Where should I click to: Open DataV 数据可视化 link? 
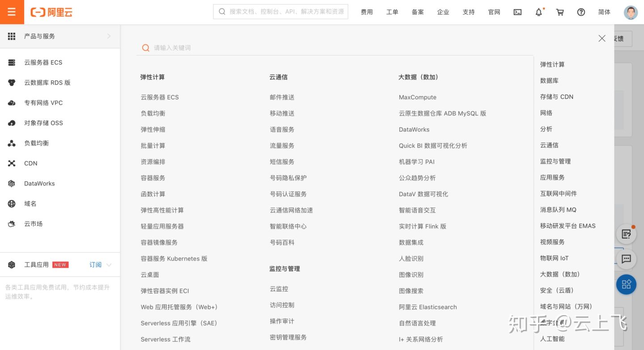point(424,194)
